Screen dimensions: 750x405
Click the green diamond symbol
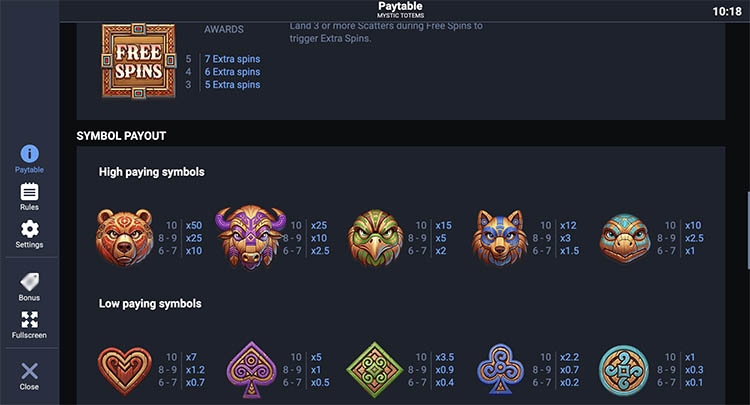point(376,370)
